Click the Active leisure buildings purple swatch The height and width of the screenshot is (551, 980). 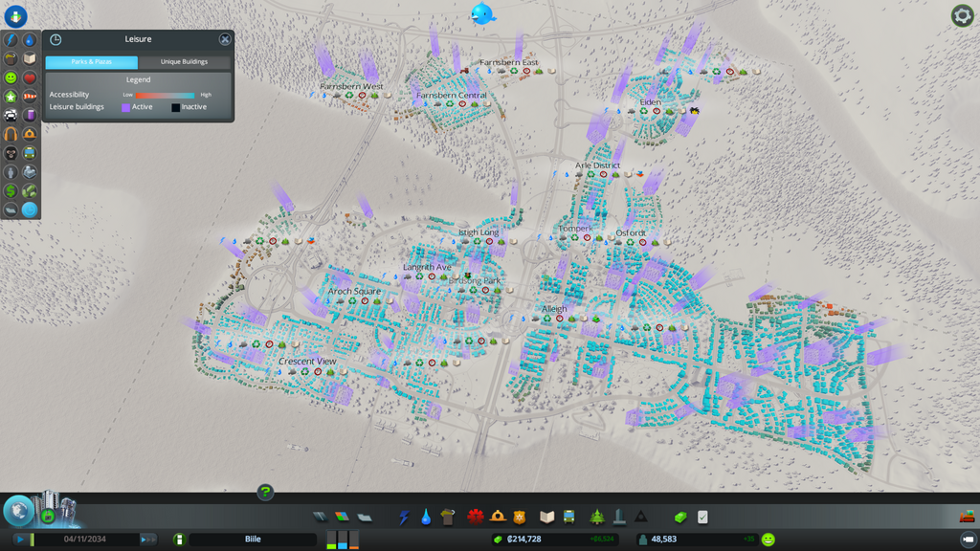(125, 107)
